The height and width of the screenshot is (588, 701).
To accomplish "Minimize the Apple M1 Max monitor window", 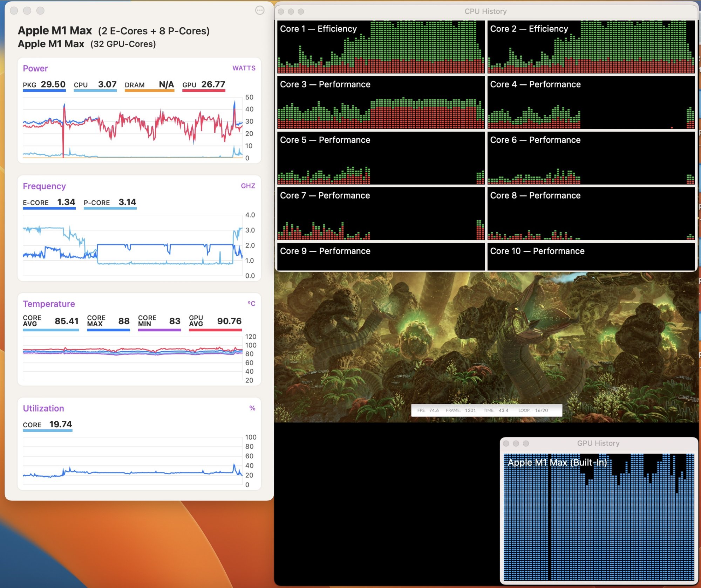I will [x=27, y=11].
